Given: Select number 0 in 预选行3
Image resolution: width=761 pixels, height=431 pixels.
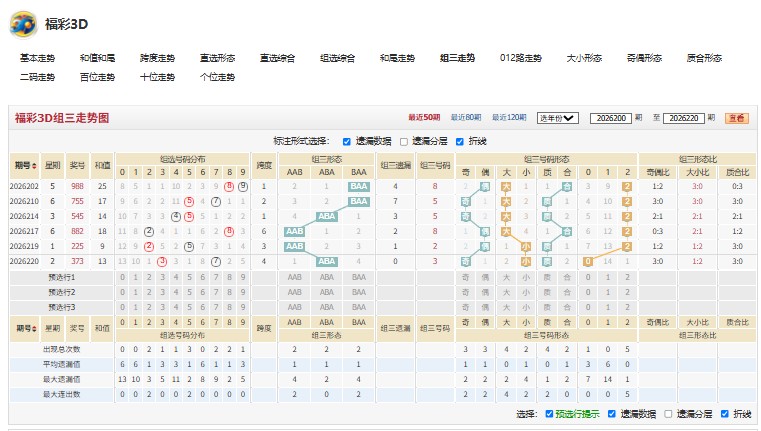Looking at the screenshot, I should tap(122, 307).
